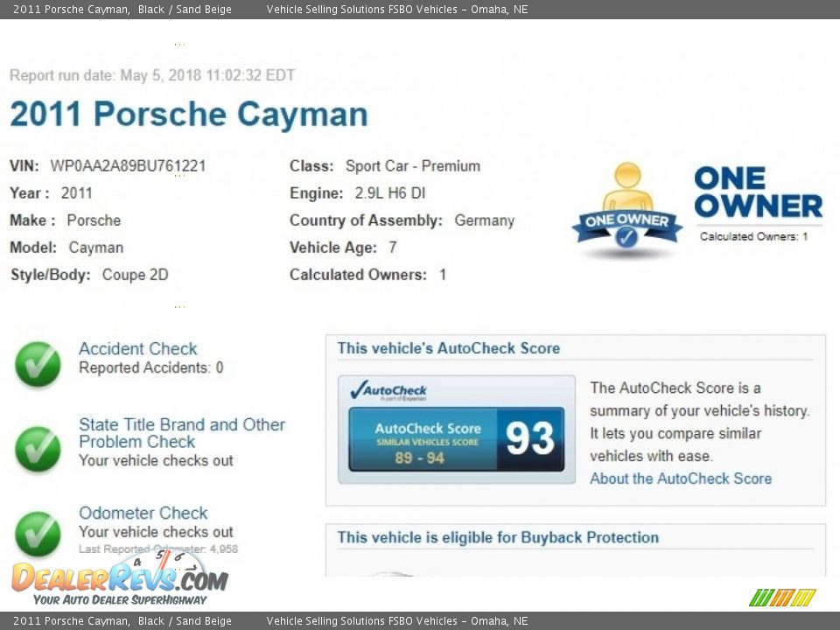Open the Accident Check link

pyautogui.click(x=137, y=349)
